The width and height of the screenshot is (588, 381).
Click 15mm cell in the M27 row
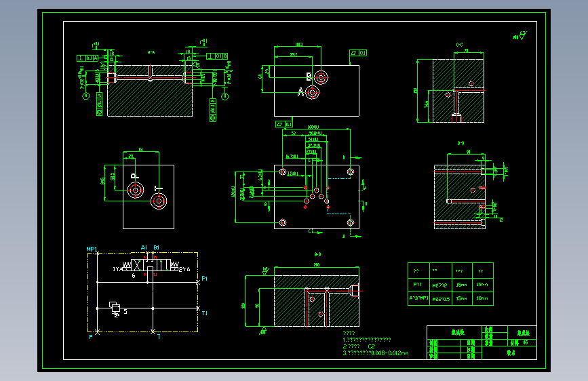[461, 285]
